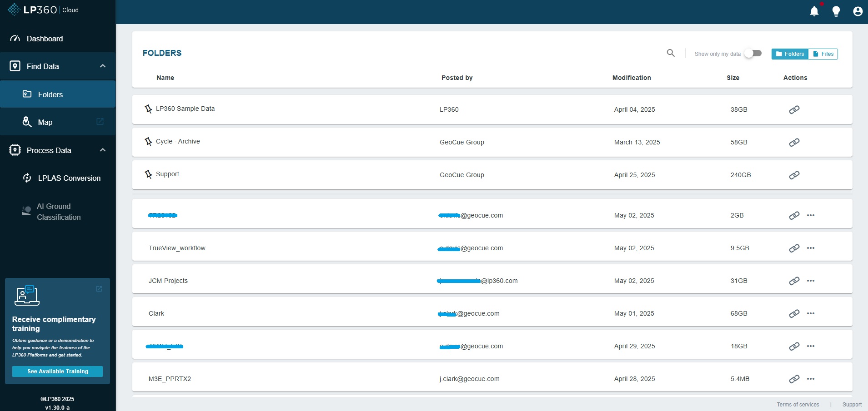Toggle Show only my data switch
The height and width of the screenshot is (411, 868).
tap(753, 54)
